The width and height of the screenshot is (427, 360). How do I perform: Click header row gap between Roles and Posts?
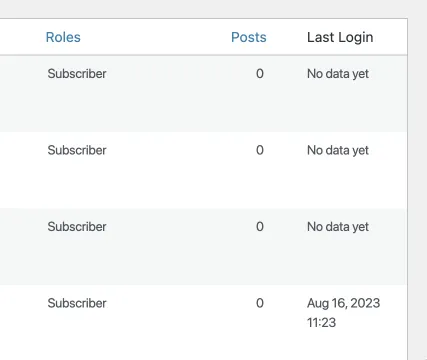156,37
